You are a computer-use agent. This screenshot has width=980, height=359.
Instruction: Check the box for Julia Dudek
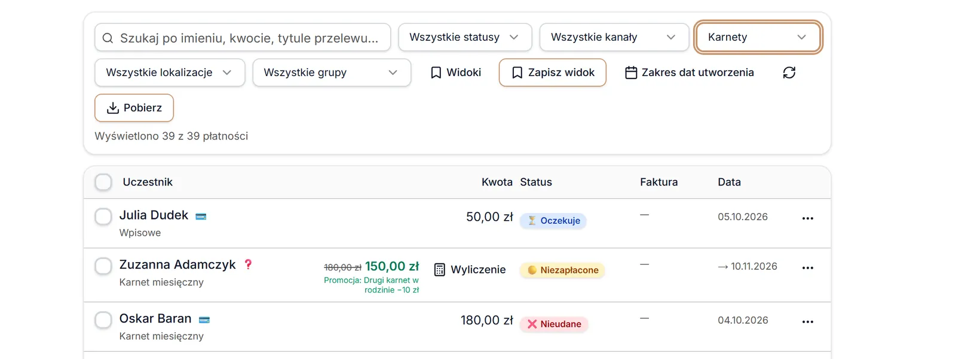point(103,216)
